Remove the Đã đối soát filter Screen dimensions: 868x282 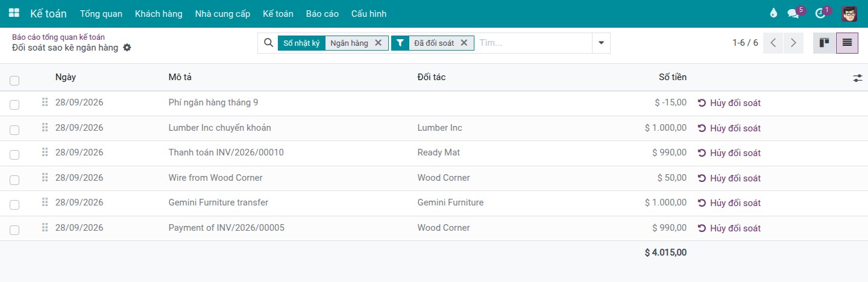click(x=464, y=43)
